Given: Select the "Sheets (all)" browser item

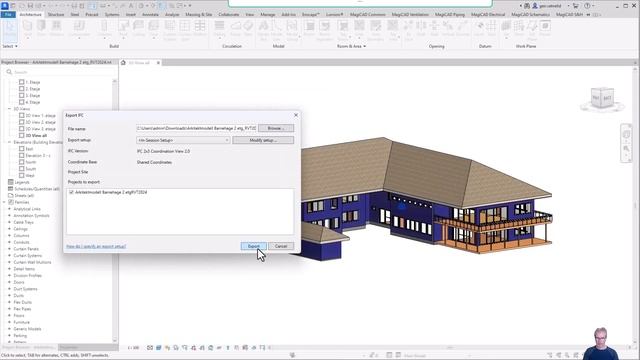Looking at the screenshot, I should pos(24,196).
